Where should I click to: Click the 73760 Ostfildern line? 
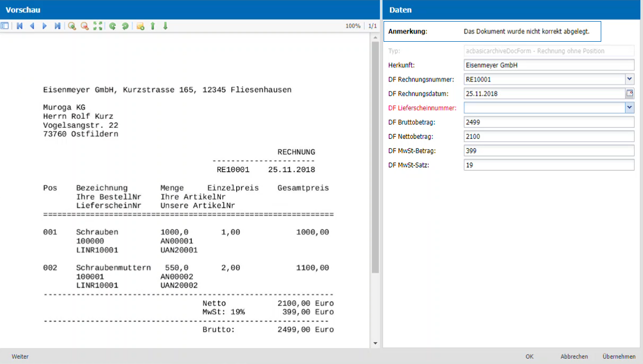(80, 134)
